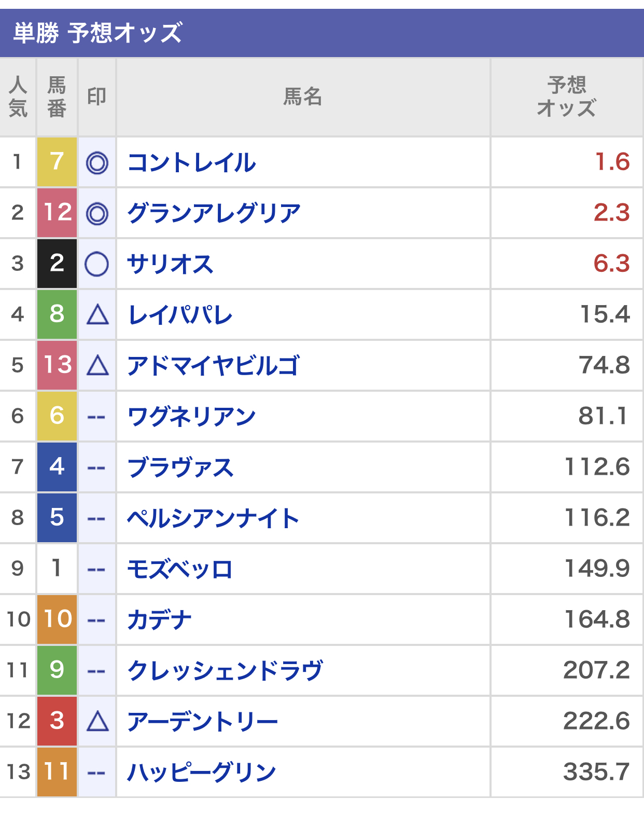
Task: Click the カデナ horse name
Action: pos(159,620)
